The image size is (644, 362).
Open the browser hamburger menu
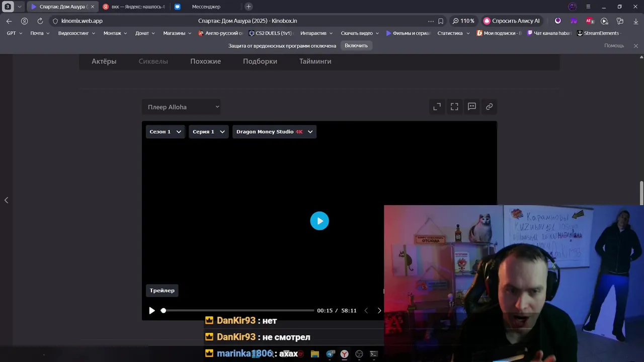click(x=588, y=7)
